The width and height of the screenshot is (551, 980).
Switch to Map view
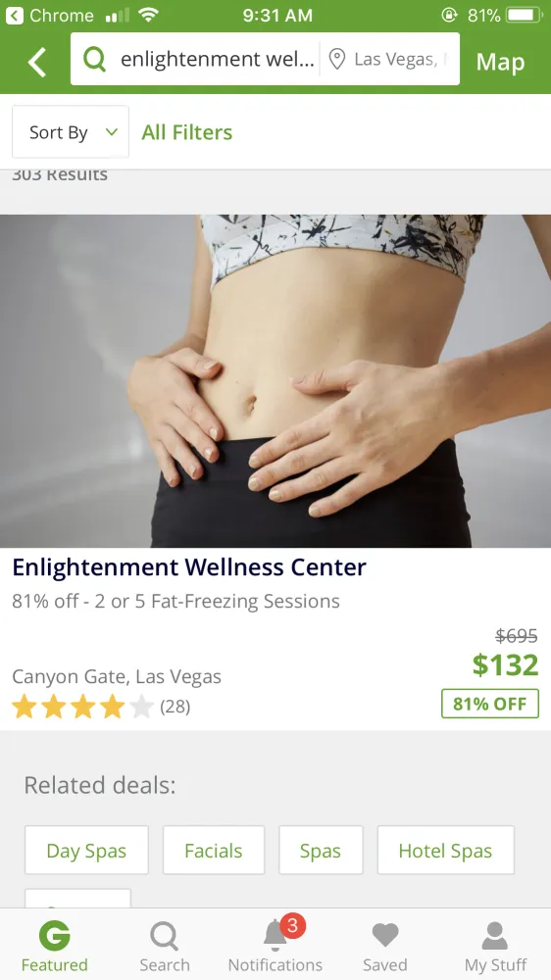500,62
